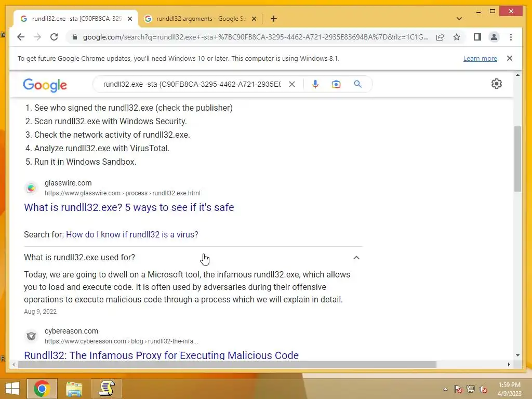Image resolution: width=532 pixels, height=399 pixels.
Task: Go to the Google homepage via logo
Action: (45, 85)
